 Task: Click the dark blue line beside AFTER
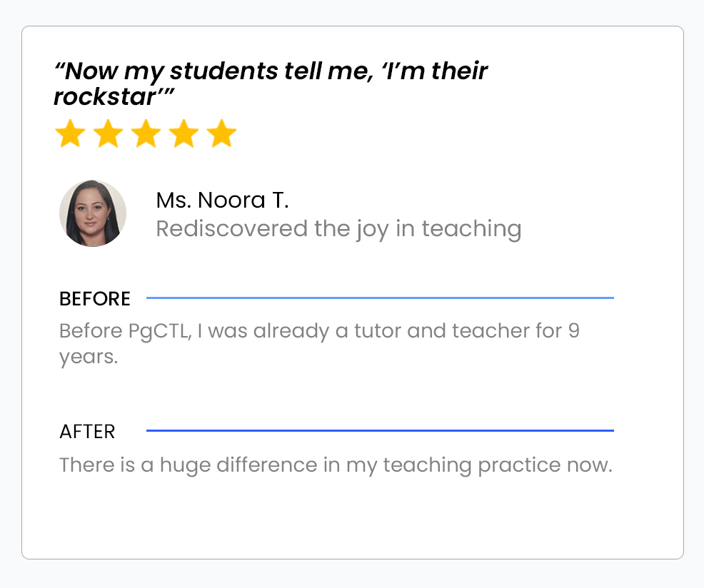coord(380,431)
